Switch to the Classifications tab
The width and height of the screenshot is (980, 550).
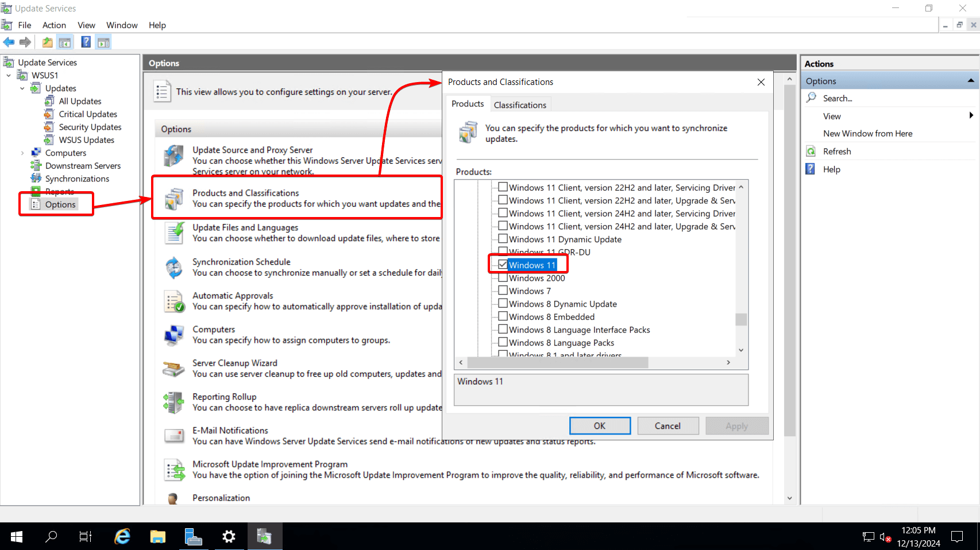pos(519,104)
